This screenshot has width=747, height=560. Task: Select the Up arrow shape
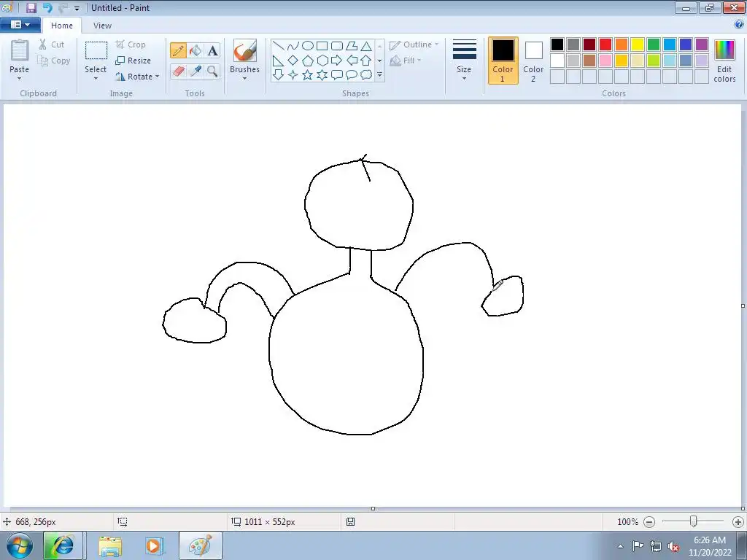(x=366, y=61)
